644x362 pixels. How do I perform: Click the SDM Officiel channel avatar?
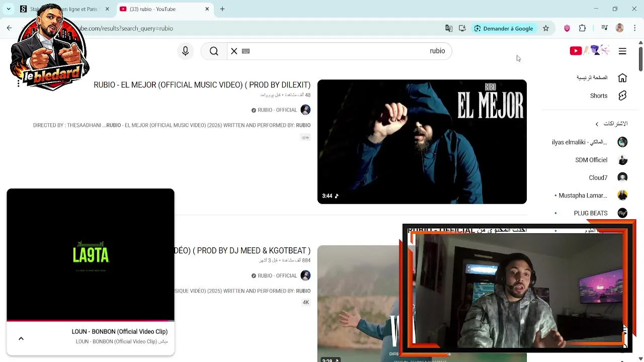click(622, 160)
